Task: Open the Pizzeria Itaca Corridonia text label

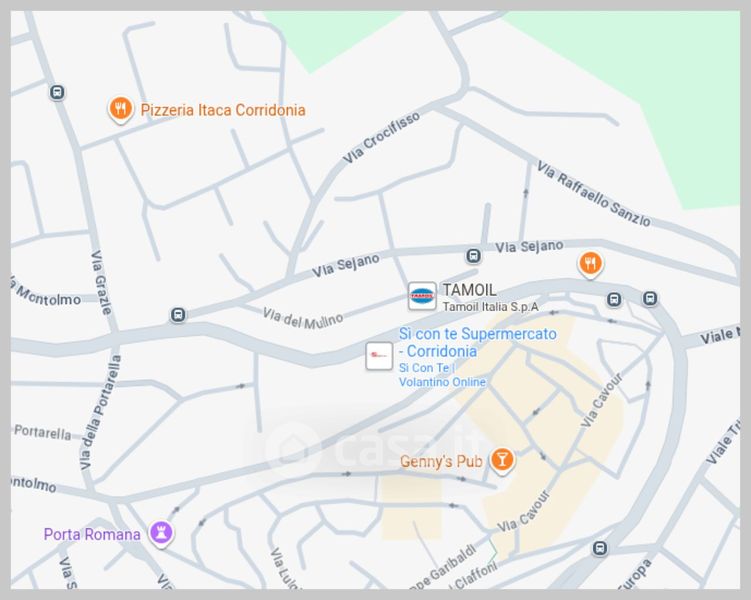Action: (x=223, y=110)
